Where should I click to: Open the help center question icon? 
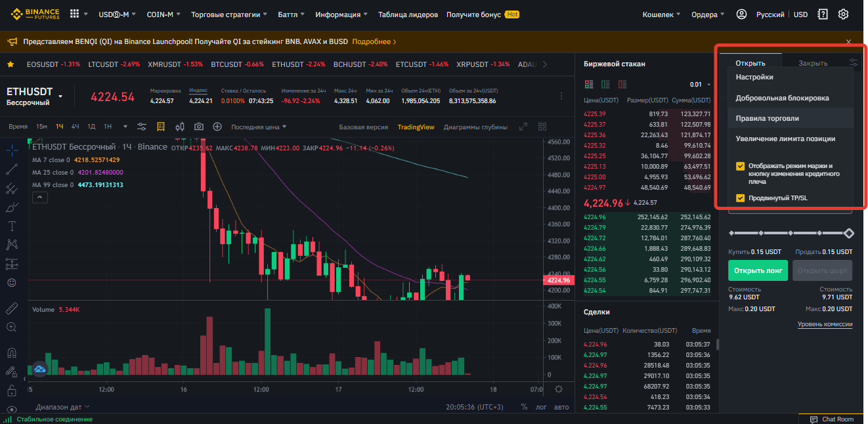click(823, 14)
